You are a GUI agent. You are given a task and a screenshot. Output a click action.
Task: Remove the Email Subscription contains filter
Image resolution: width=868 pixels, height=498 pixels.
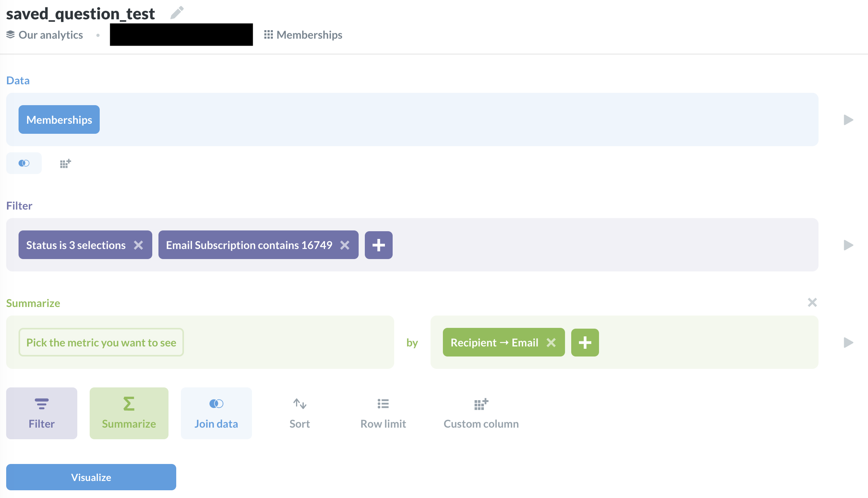tap(345, 245)
